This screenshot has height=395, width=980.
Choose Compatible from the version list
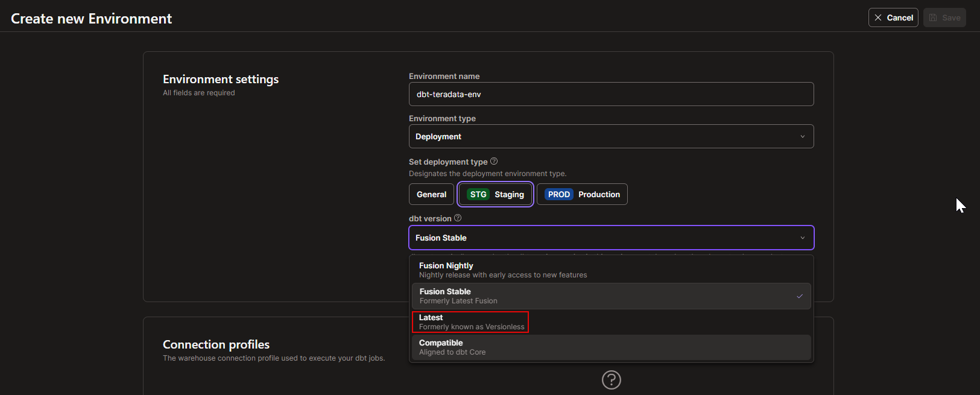611,347
